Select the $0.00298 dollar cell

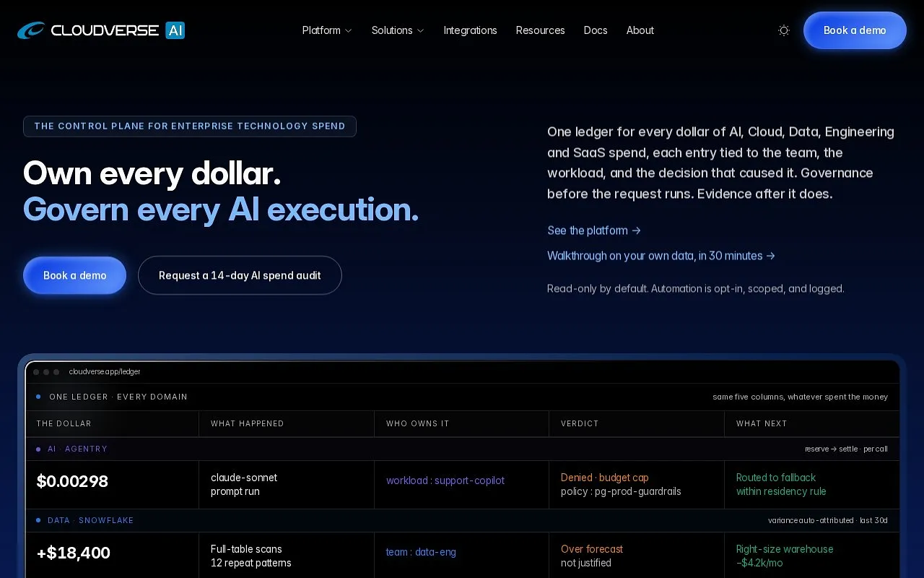pos(113,485)
